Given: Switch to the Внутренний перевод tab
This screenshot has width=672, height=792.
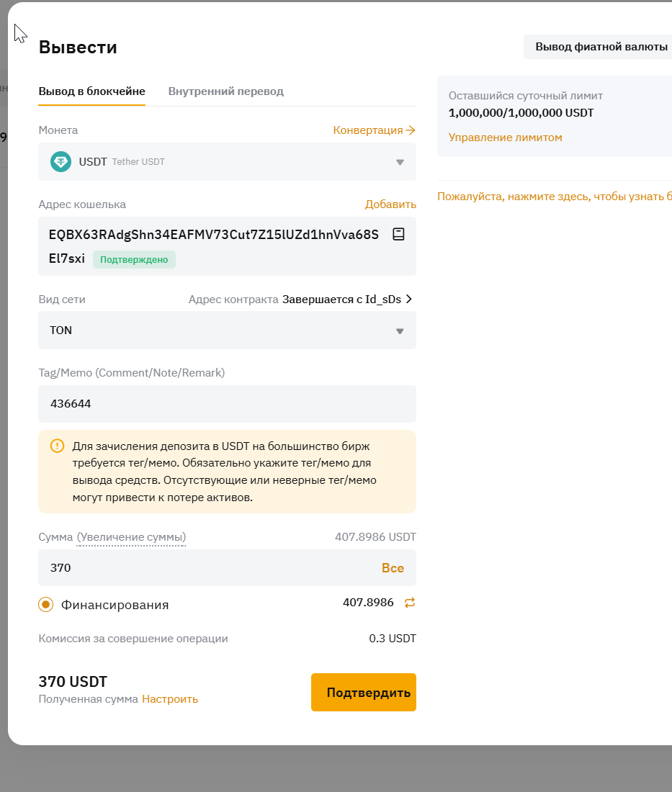Looking at the screenshot, I should click(226, 91).
